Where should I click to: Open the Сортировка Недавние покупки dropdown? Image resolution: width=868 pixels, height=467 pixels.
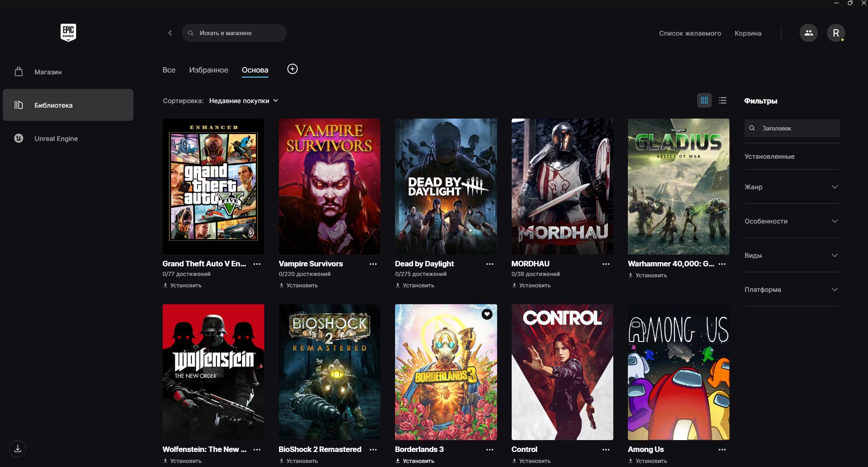pos(243,101)
